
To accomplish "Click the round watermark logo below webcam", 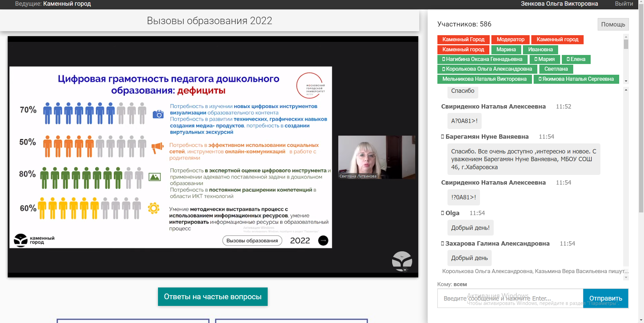I will click(x=402, y=261).
